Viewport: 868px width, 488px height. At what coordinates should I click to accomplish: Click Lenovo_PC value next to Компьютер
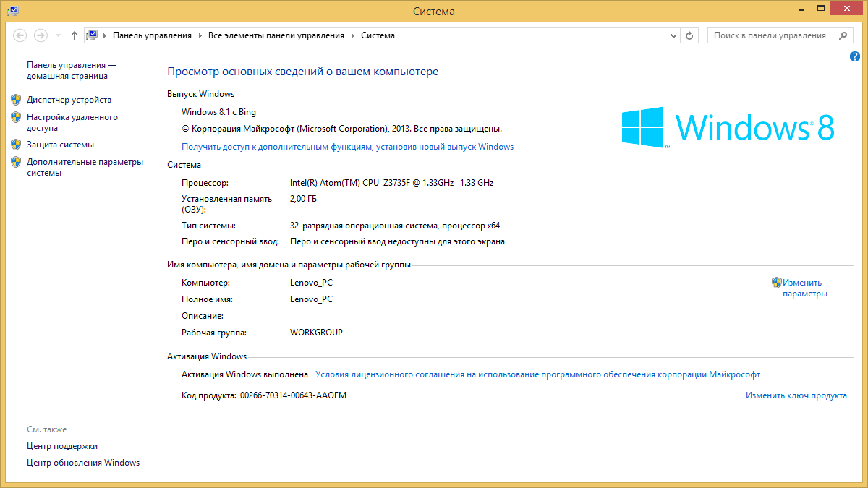pyautogui.click(x=311, y=283)
